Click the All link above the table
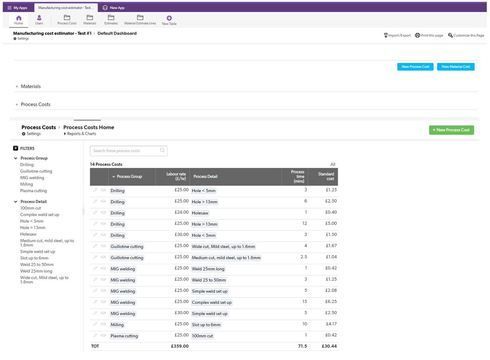 click(x=332, y=164)
